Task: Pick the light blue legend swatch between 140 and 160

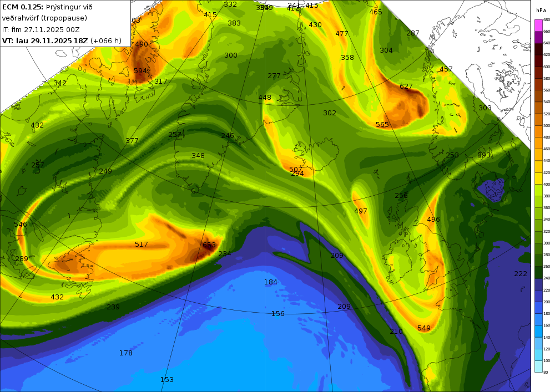Action: 538,331
